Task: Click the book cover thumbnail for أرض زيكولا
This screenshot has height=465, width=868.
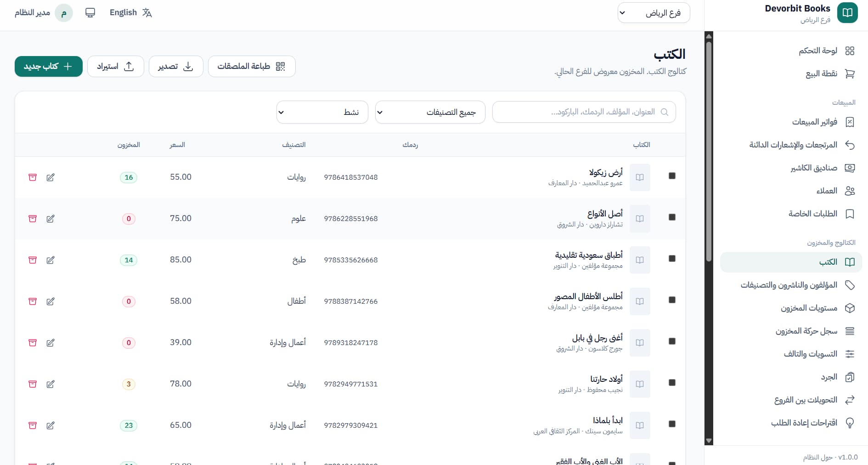Action: coord(640,177)
